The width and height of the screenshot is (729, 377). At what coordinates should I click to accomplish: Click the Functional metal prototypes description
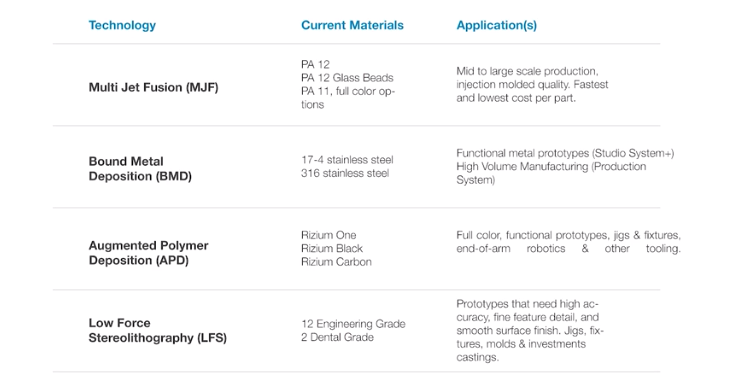[x=565, y=166]
